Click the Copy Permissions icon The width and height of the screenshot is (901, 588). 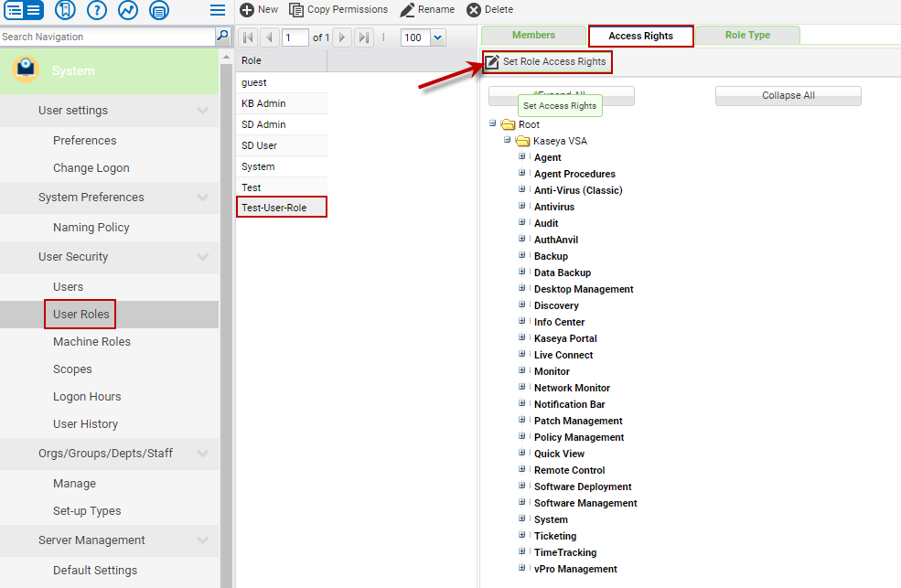296,10
